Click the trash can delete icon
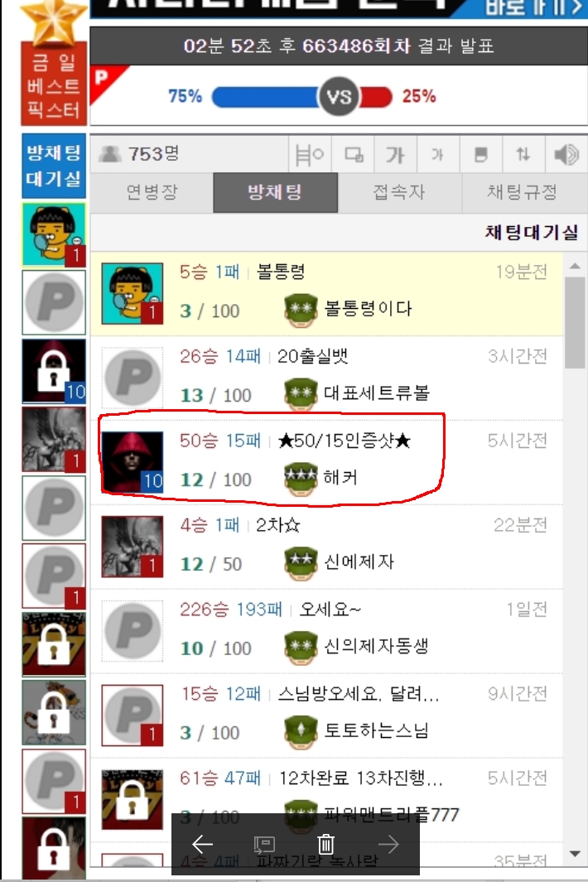The width and height of the screenshot is (588, 882). (x=325, y=844)
